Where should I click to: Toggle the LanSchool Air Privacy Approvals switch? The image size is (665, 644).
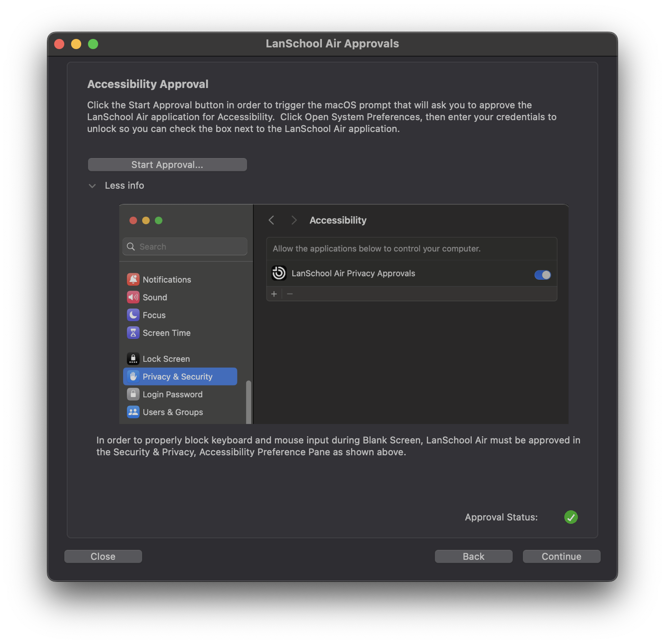pos(542,275)
